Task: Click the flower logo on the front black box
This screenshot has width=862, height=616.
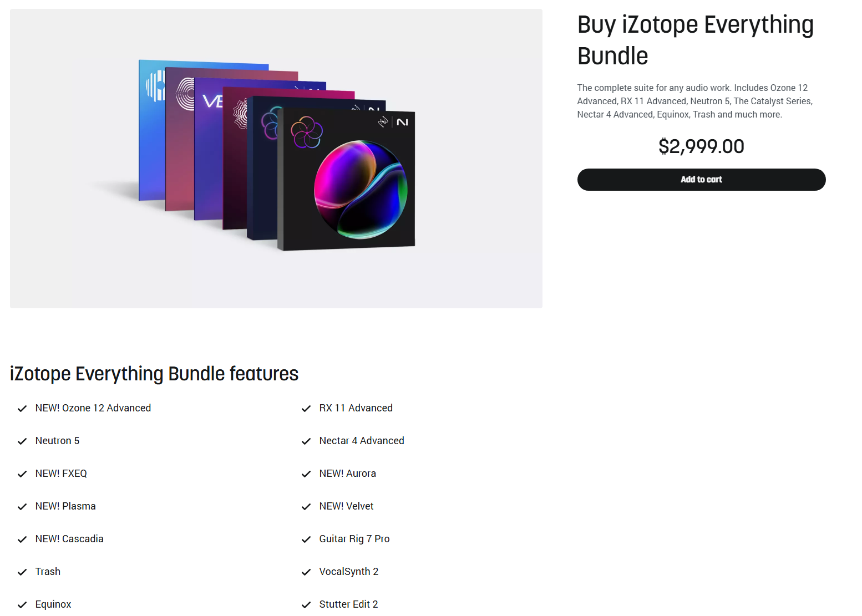Action: coord(307,132)
